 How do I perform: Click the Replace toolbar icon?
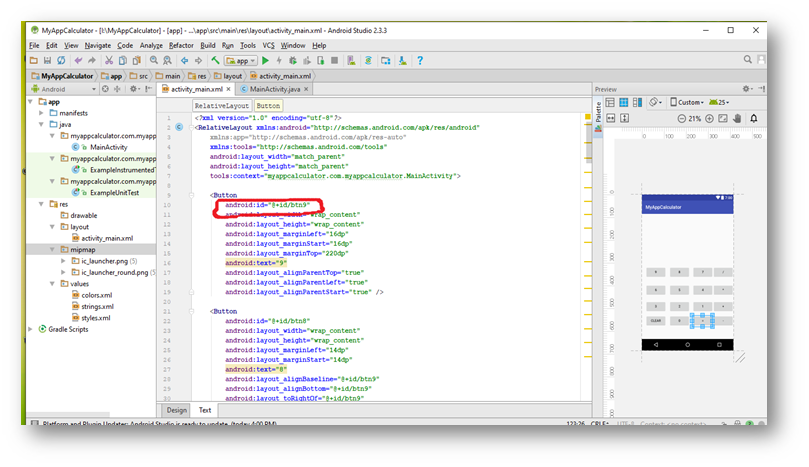point(167,60)
